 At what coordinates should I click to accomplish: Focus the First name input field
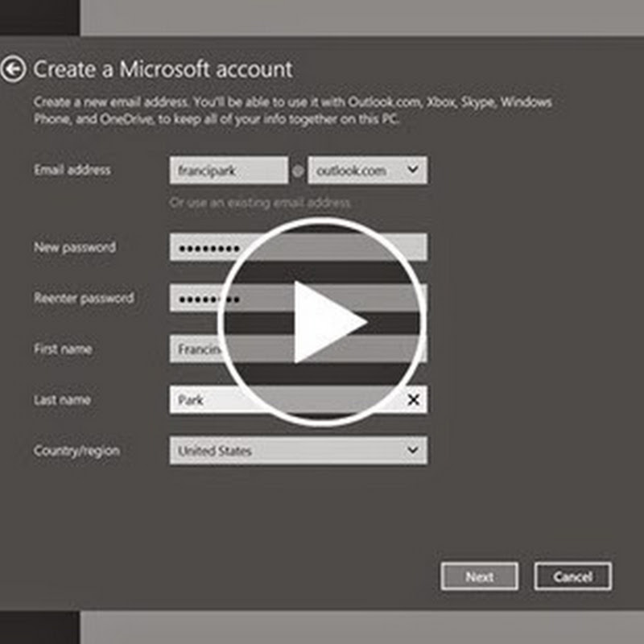tap(298, 349)
